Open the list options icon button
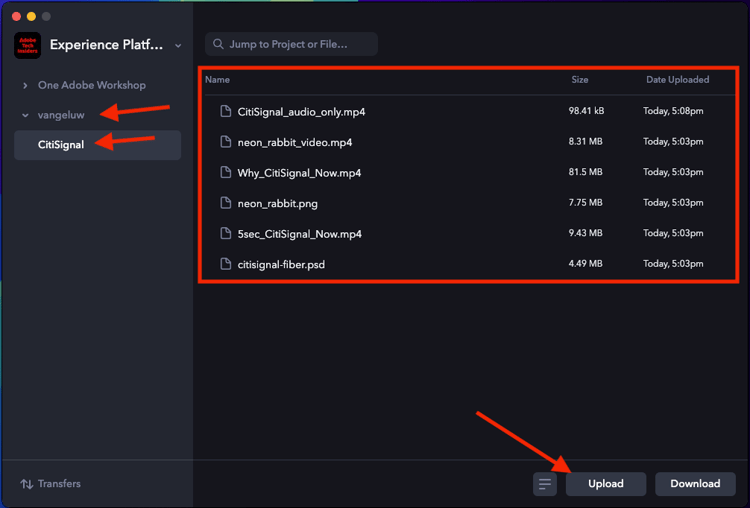 click(x=545, y=484)
